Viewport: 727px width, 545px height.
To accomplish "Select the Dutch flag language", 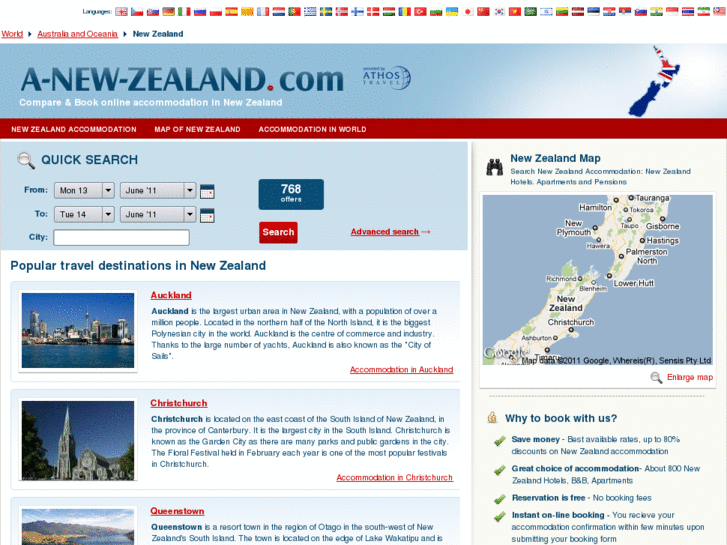I will pos(279,12).
